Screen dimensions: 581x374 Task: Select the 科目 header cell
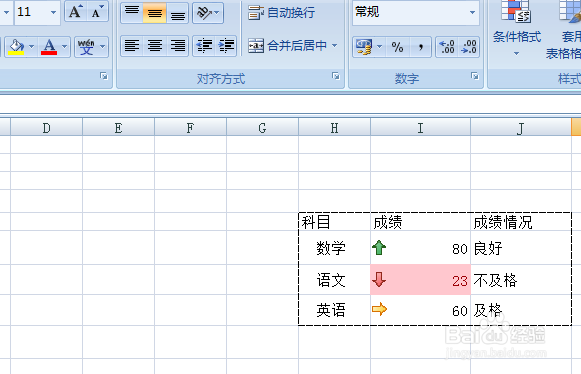point(334,222)
